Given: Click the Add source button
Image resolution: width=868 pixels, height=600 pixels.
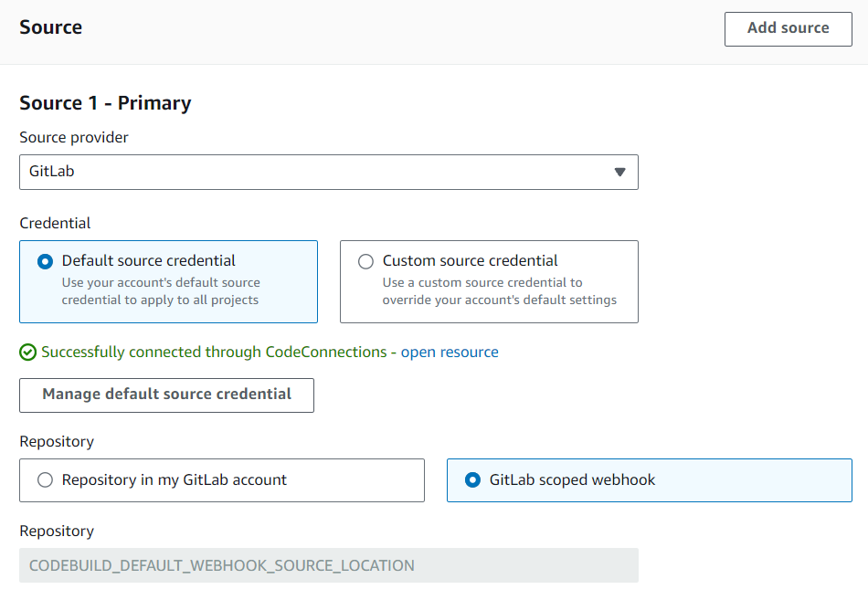Looking at the screenshot, I should 788,28.
